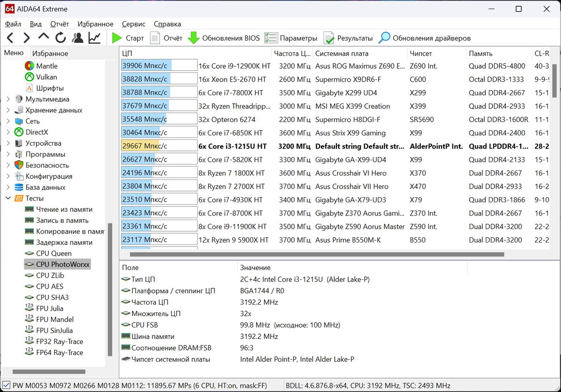Image resolution: width=561 pixels, height=392 pixels.
Task: Select the FPU Mandel test
Action: (49, 320)
